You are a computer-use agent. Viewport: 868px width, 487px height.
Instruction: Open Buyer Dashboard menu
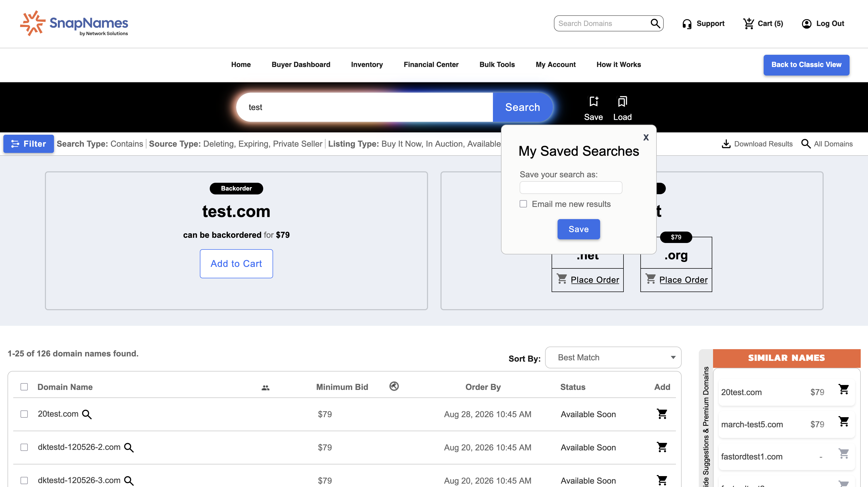point(301,64)
